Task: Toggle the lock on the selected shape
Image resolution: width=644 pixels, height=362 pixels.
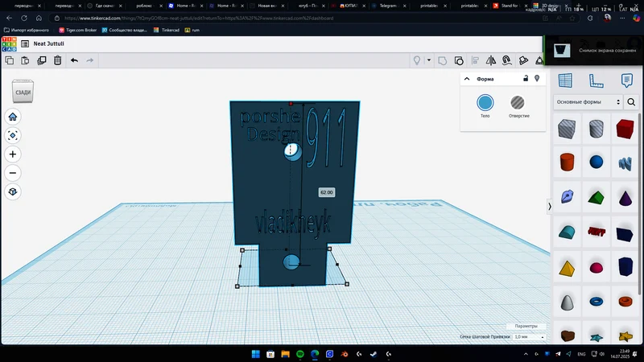Action: coord(526,78)
